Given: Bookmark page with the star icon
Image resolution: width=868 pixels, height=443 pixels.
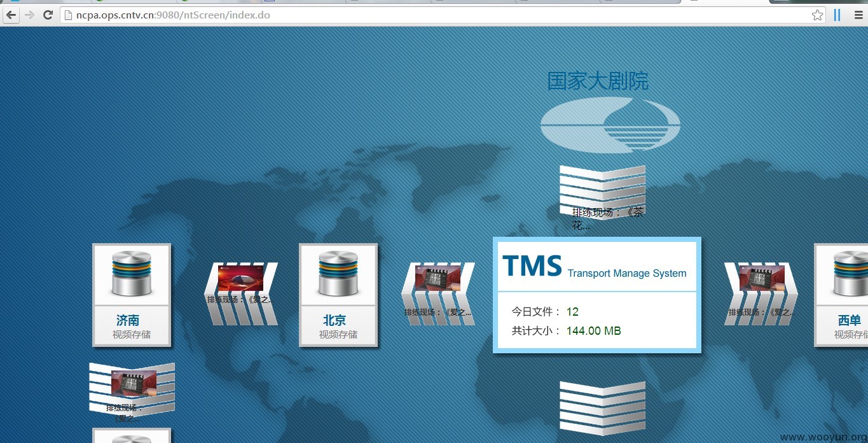Looking at the screenshot, I should (817, 15).
